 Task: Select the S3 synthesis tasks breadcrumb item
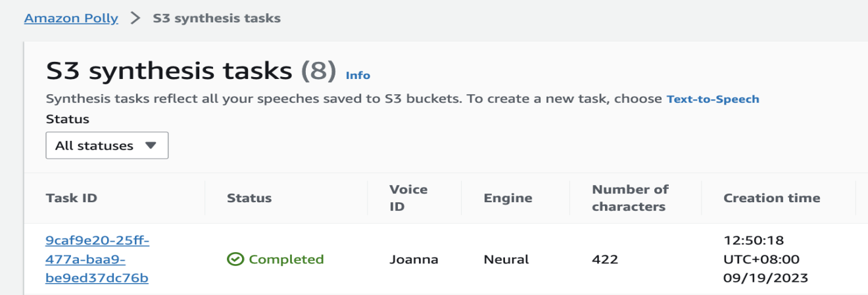pos(216,18)
